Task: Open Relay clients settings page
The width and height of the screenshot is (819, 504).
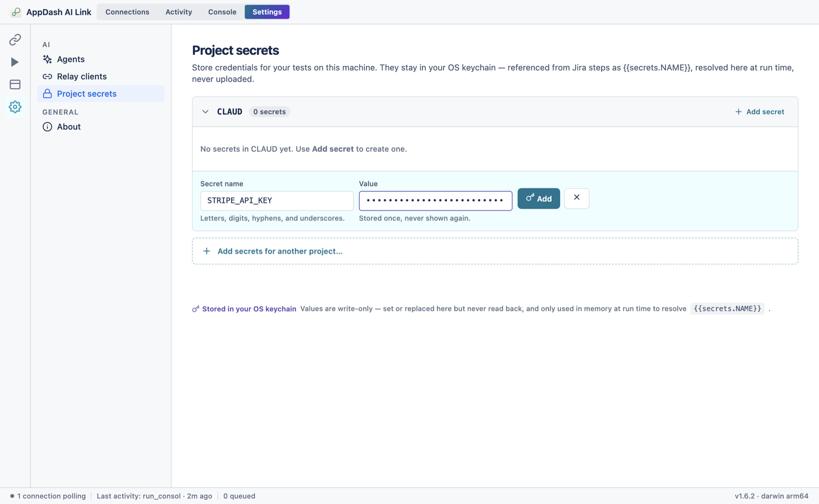Action: [x=101, y=76]
